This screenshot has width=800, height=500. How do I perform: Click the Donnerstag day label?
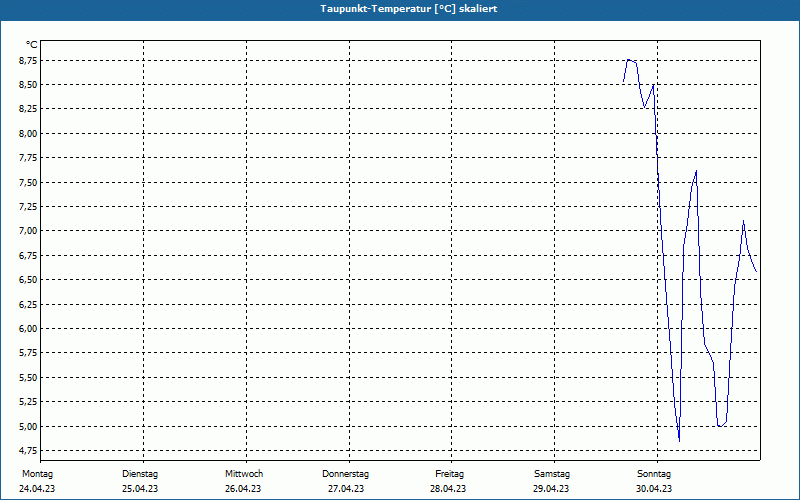(345, 474)
